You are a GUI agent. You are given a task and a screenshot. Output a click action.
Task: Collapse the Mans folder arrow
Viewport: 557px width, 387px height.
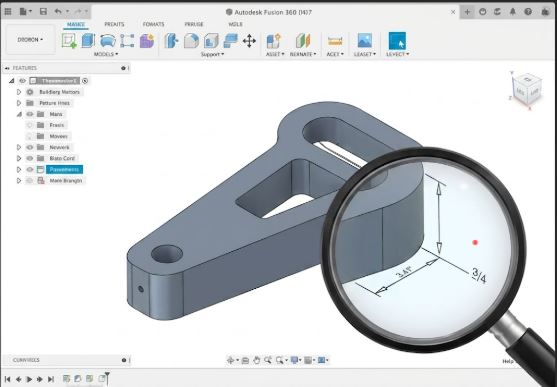(19, 114)
